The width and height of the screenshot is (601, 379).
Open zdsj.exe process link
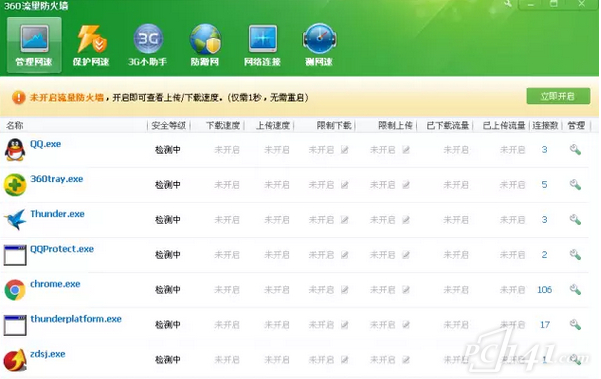[x=48, y=354]
